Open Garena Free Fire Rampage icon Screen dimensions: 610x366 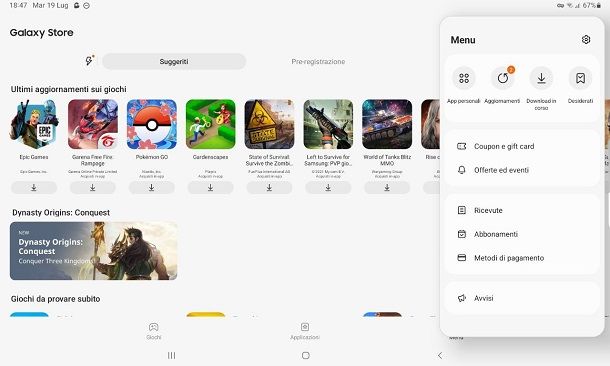pos(93,124)
